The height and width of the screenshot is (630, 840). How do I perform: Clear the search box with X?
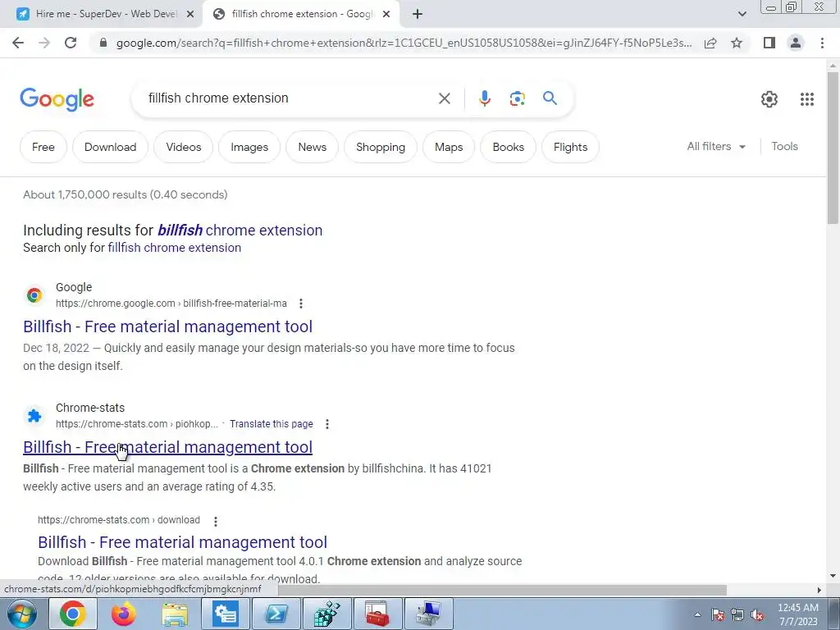tap(444, 98)
